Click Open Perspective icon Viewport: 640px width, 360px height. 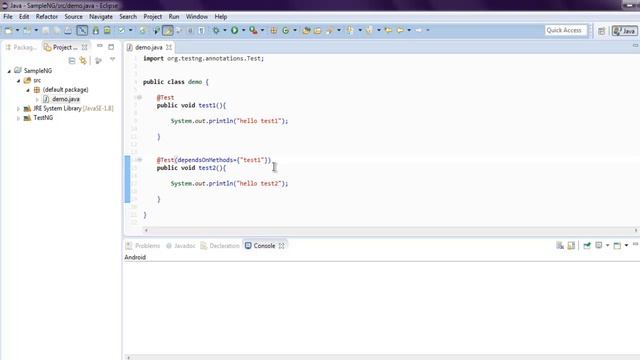click(x=601, y=31)
